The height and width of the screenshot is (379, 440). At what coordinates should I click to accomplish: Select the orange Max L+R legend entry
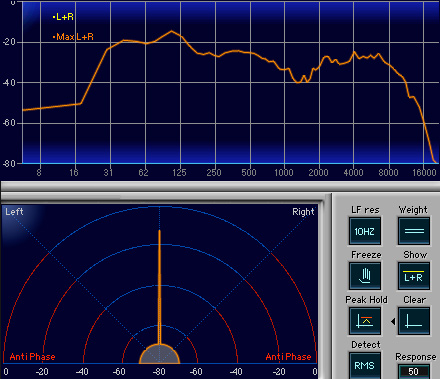73,37
